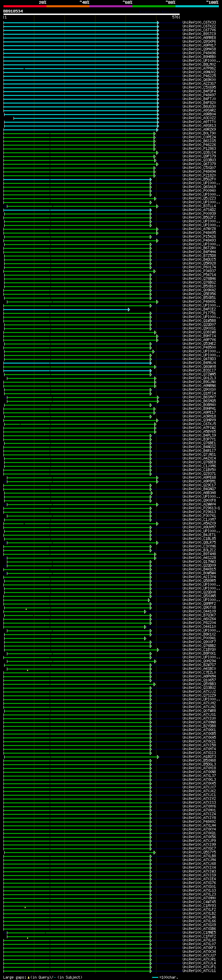This screenshot has width=222, height=980.
Task: Click the UniRef100_B3SCI7 name
Action: (199, 370)
